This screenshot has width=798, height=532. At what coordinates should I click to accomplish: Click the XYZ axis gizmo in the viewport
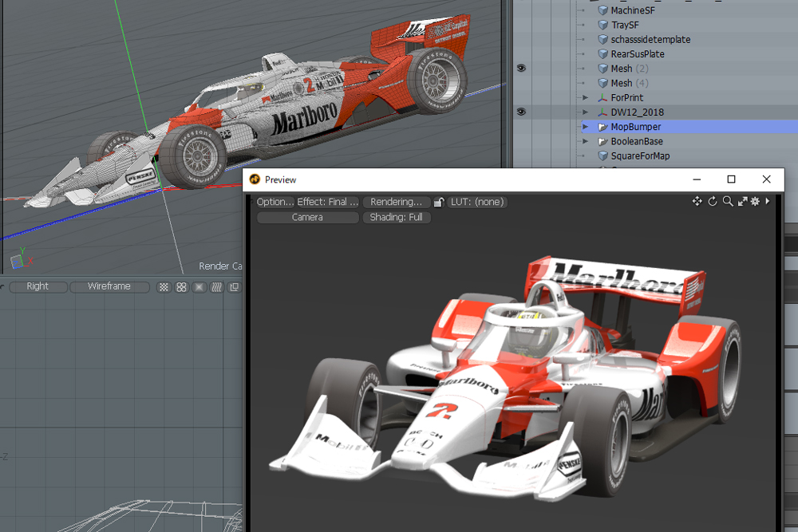tap(22, 259)
